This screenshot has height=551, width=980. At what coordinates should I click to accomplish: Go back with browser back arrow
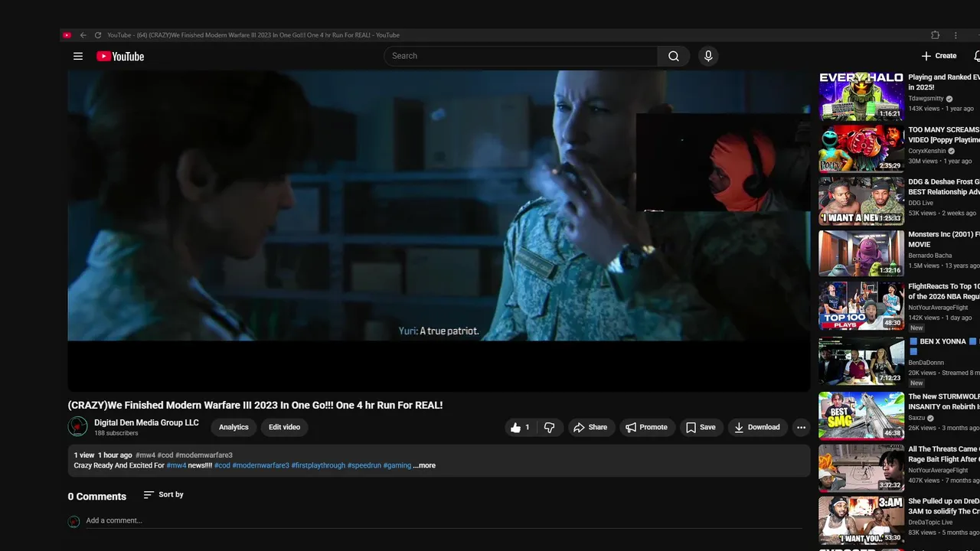(83, 35)
